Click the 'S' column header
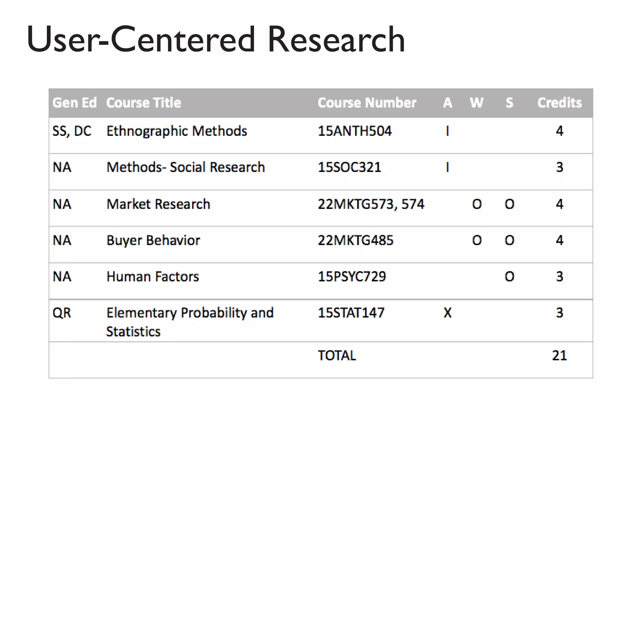This screenshot has width=644, height=644. [x=509, y=103]
